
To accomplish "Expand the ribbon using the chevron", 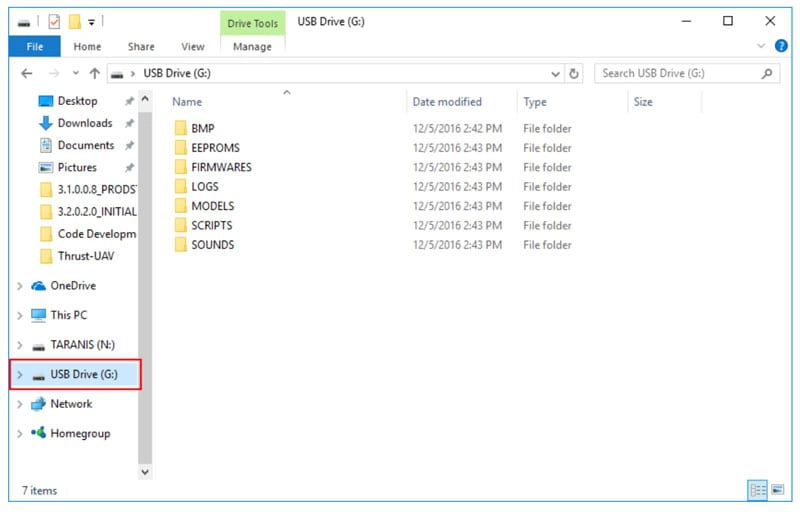I will pos(762,46).
